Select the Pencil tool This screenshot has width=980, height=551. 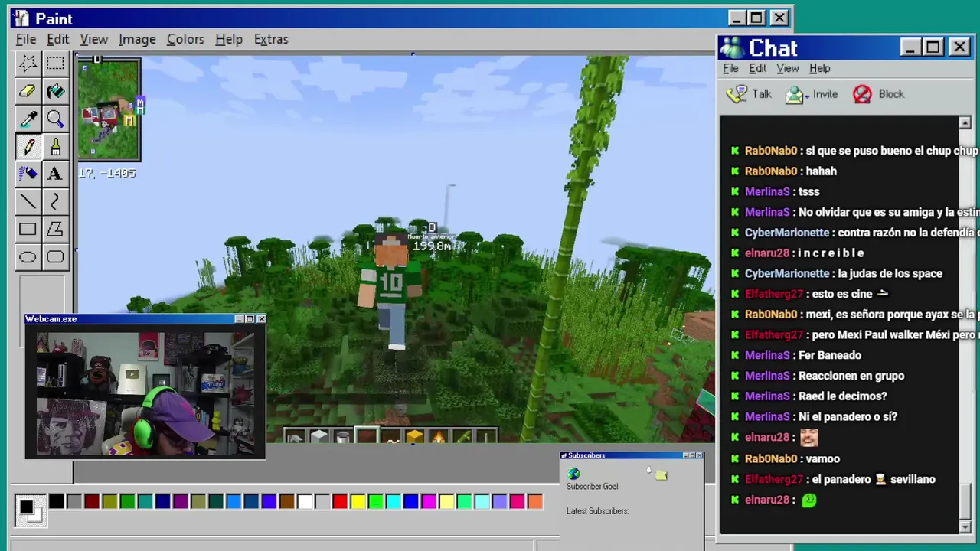pos(28,146)
